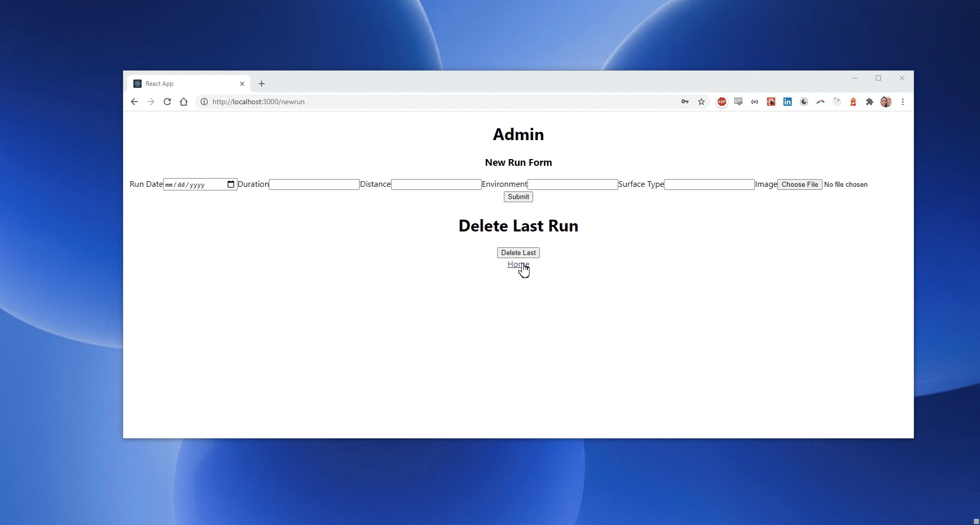980x525 pixels.
Task: Click the Delete Last Run heading
Action: (x=518, y=226)
